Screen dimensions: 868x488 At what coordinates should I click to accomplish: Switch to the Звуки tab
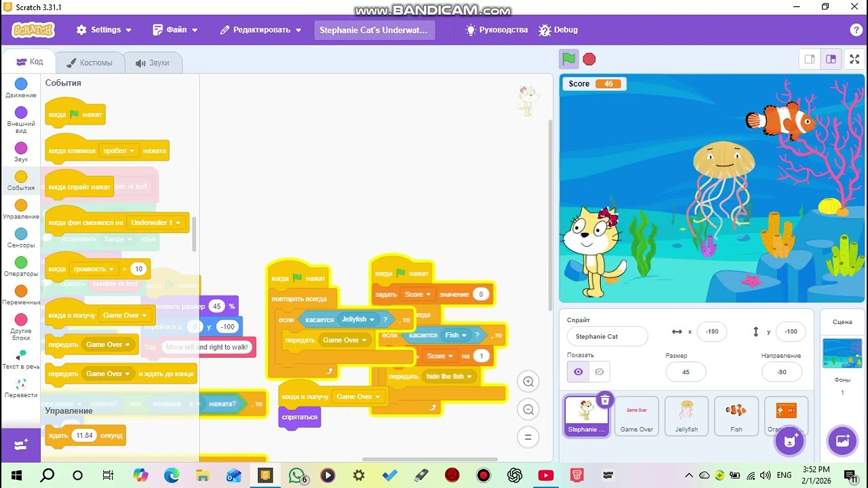[153, 62]
